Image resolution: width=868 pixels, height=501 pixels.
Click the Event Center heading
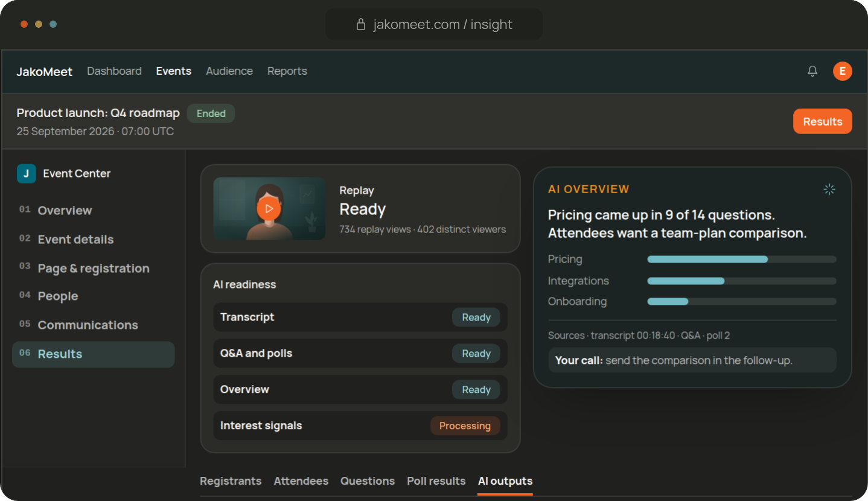point(77,174)
